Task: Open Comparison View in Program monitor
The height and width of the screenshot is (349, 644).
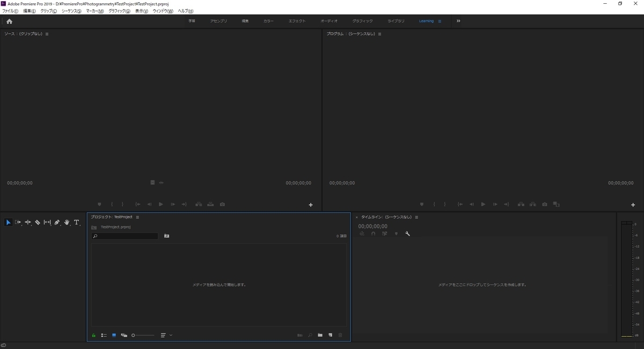Action: coord(557,205)
